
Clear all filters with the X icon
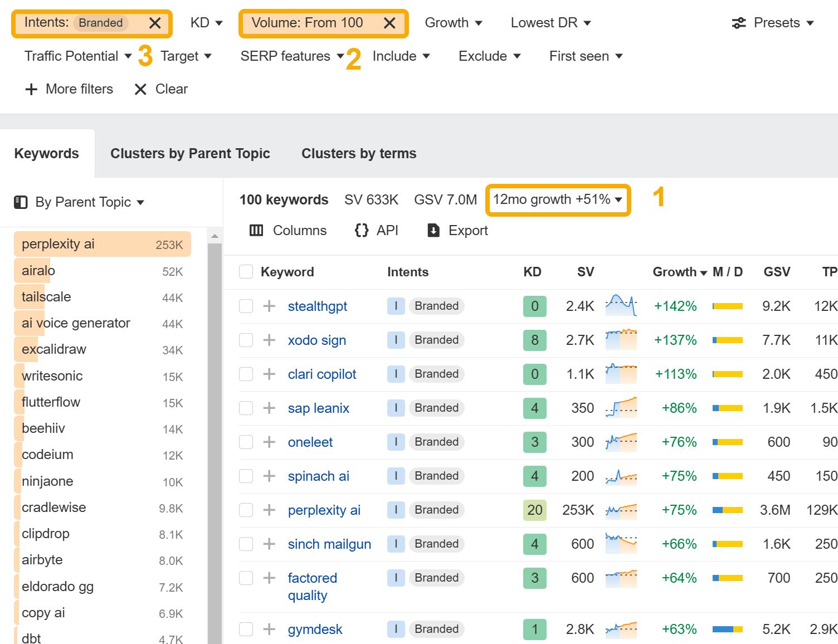point(140,89)
